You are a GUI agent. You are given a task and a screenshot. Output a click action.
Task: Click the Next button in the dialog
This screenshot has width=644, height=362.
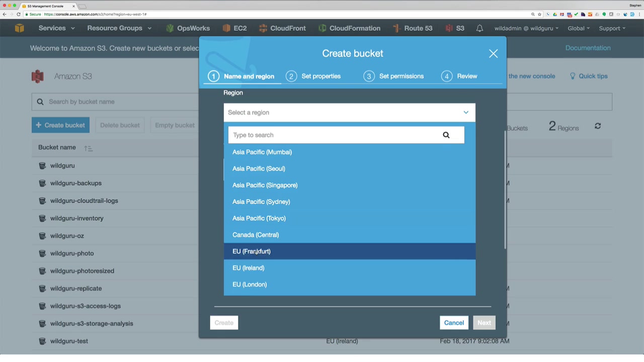point(484,323)
